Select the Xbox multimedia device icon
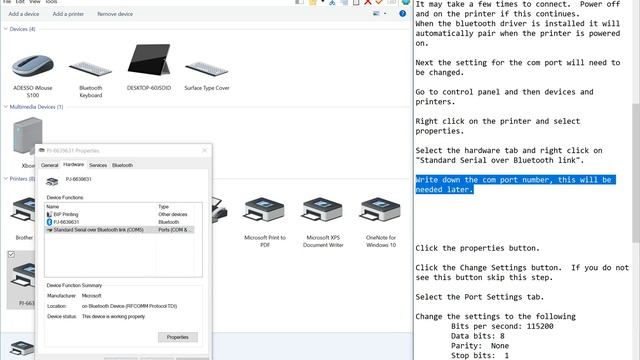 [x=27, y=136]
